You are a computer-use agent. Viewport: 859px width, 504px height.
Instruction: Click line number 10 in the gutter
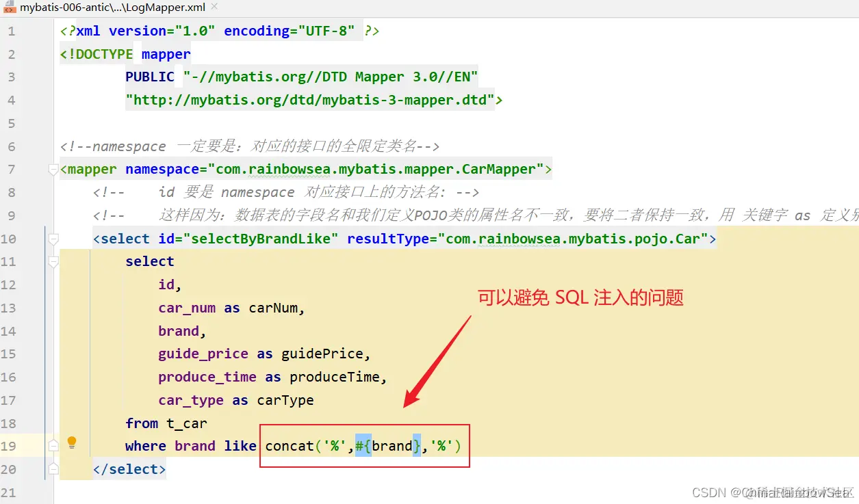[x=8, y=239]
